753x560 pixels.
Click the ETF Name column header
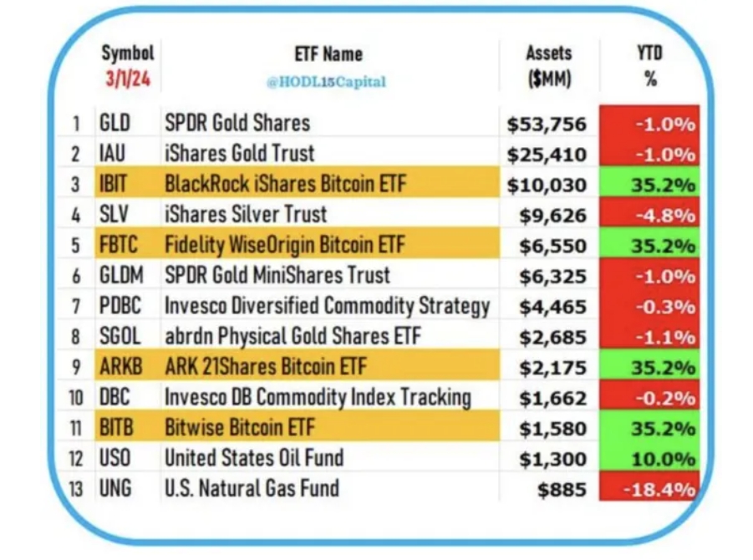coord(328,54)
